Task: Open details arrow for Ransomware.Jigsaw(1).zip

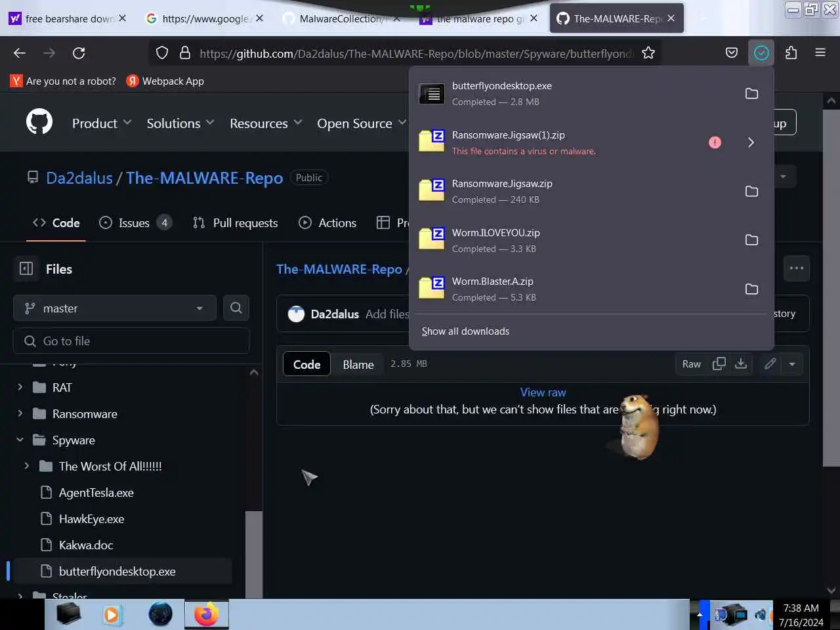Action: [751, 142]
